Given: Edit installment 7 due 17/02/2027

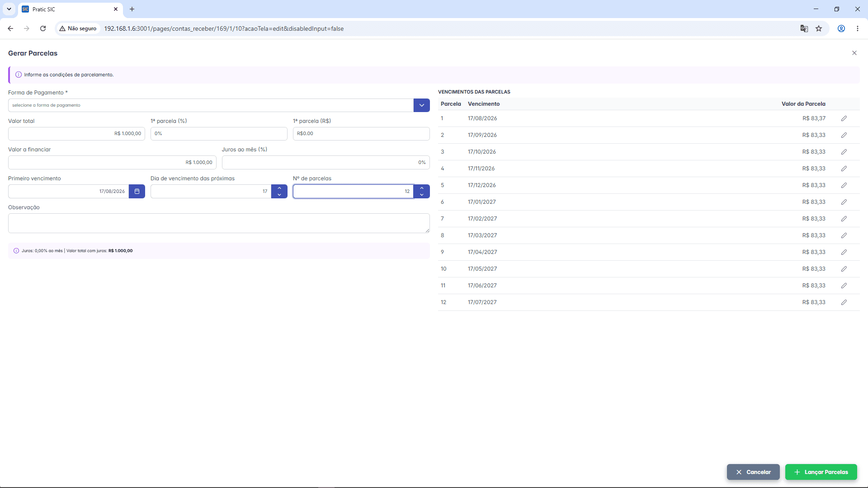Looking at the screenshot, I should point(844,219).
